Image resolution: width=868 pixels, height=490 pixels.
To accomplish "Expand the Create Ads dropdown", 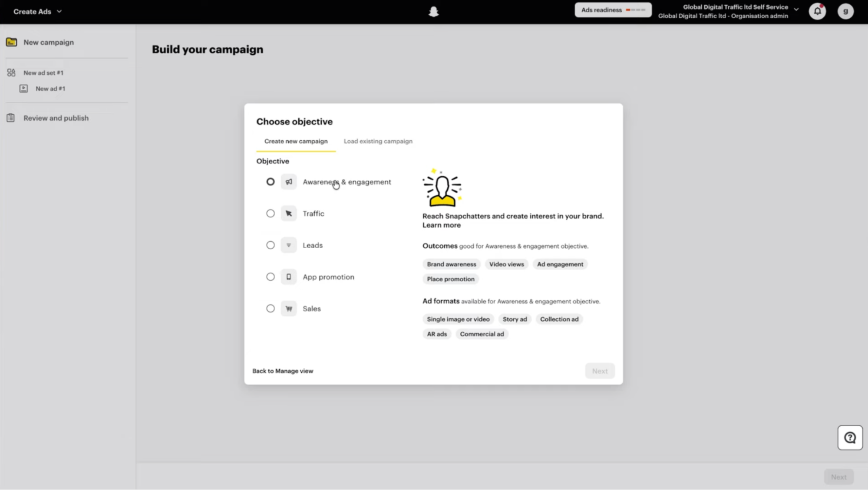I will click(x=37, y=12).
